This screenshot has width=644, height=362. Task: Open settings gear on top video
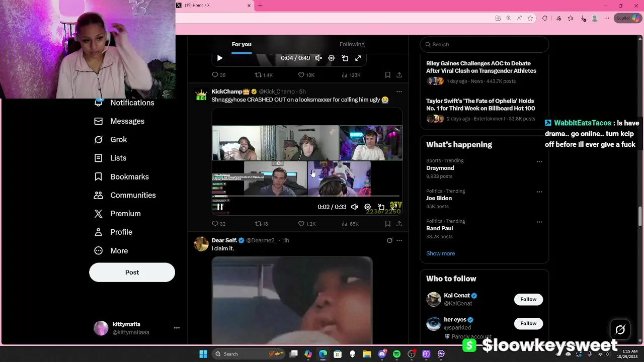click(x=331, y=58)
